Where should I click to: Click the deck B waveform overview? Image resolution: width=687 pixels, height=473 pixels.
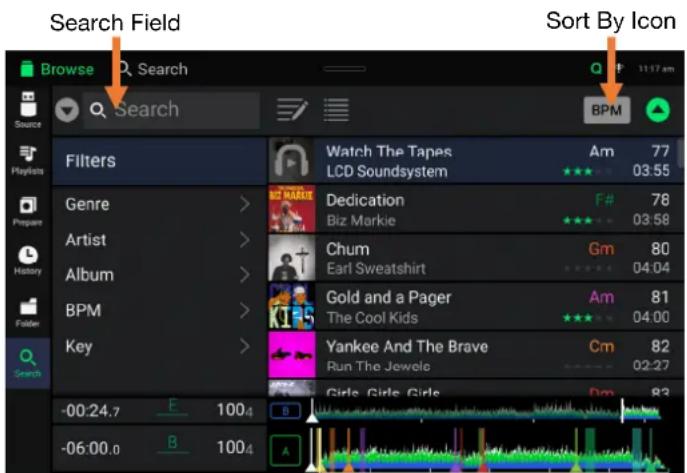486,413
